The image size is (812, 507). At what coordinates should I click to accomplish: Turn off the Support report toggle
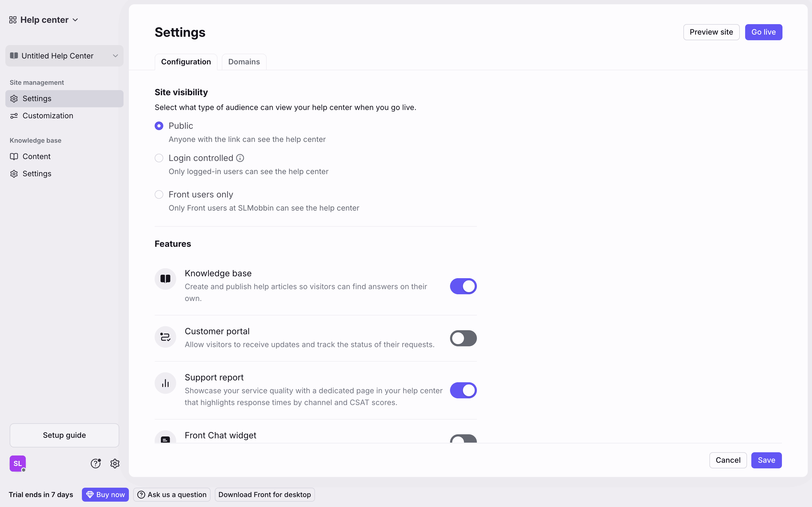coord(463,390)
